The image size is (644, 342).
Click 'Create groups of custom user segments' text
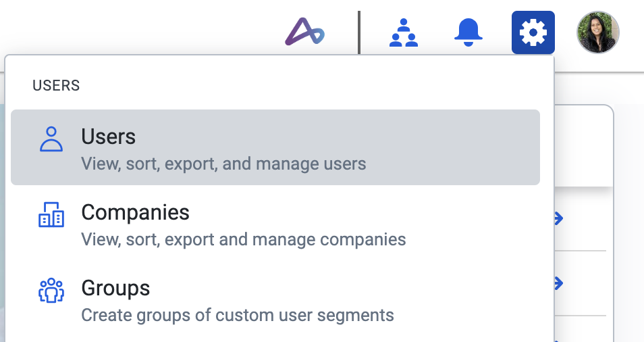(x=237, y=315)
